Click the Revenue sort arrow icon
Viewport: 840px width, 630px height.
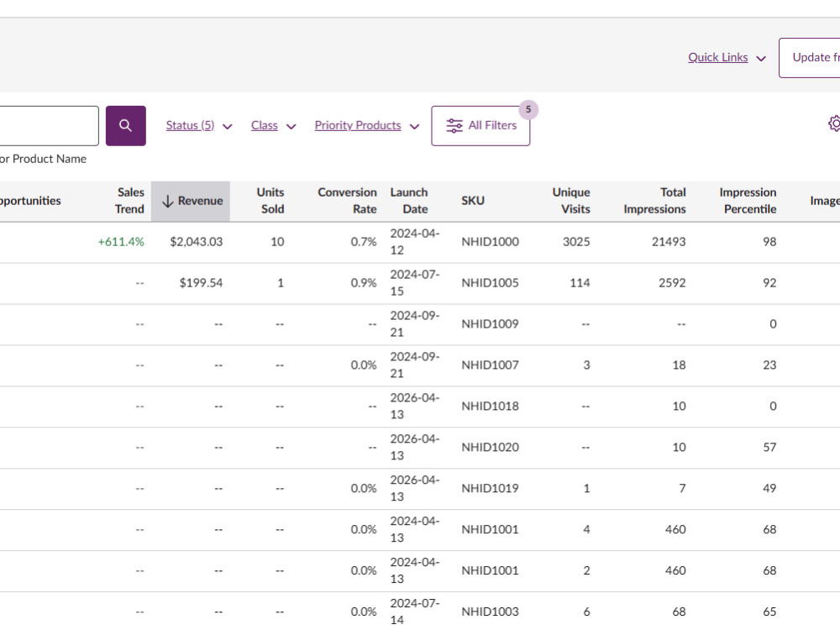click(x=168, y=201)
